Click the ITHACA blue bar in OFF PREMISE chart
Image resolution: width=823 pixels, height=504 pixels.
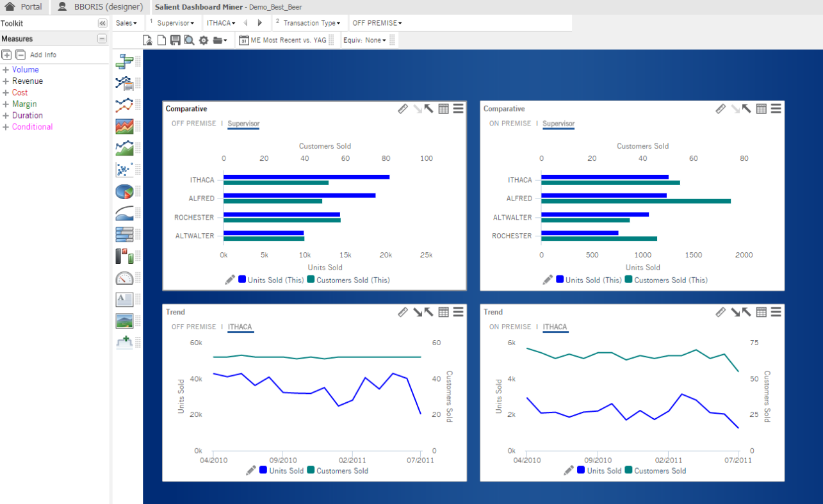coord(306,177)
